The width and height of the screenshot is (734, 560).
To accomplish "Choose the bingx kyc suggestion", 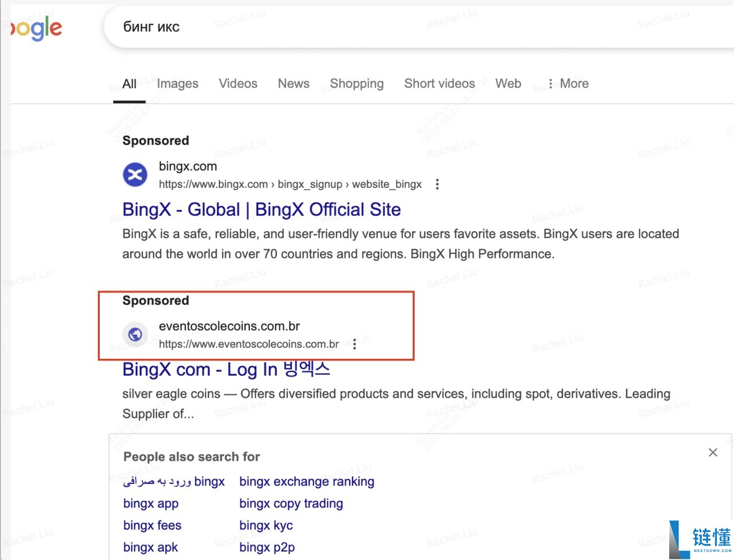I will [x=266, y=526].
